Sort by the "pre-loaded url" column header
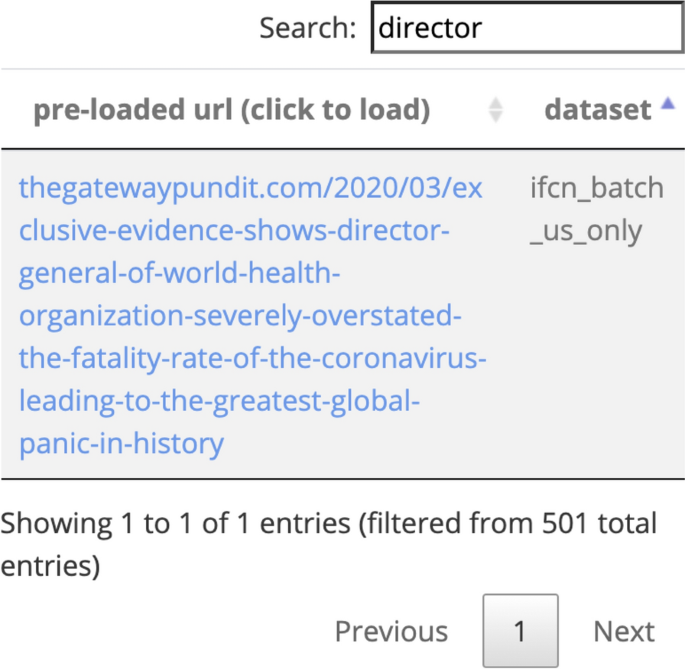Screen dimensions: 685x669 click(x=232, y=110)
